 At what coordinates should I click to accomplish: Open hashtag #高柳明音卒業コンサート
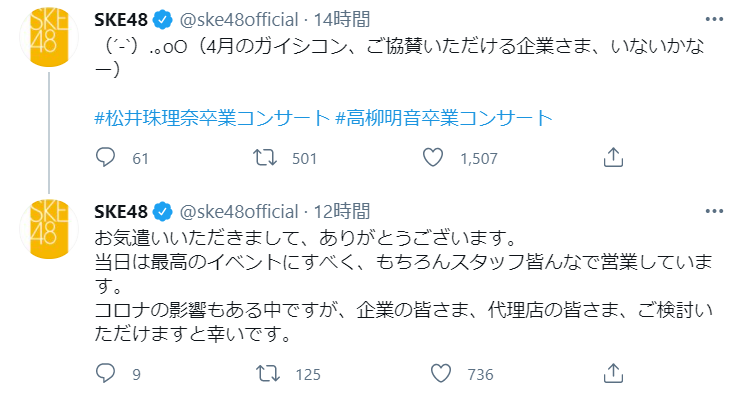pyautogui.click(x=444, y=118)
